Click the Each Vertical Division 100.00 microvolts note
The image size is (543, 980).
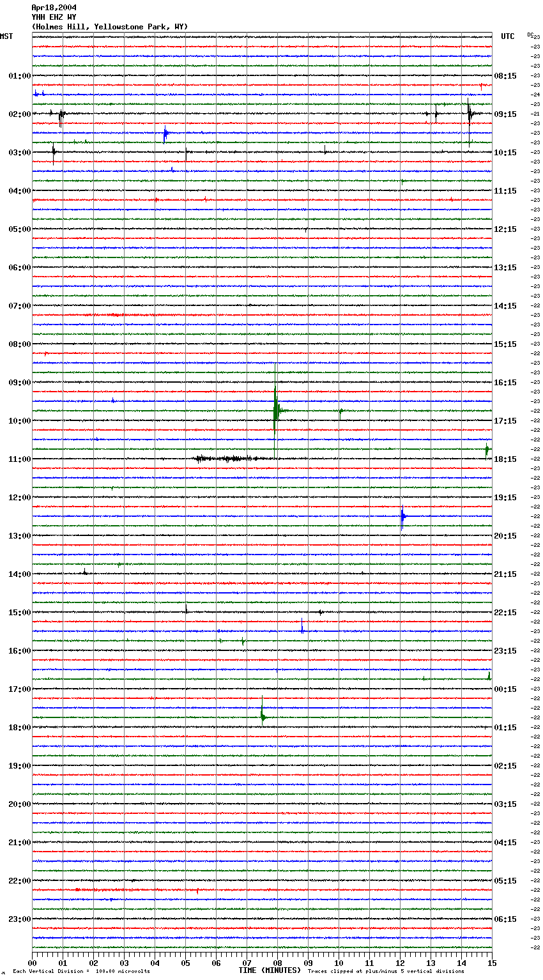click(81, 971)
